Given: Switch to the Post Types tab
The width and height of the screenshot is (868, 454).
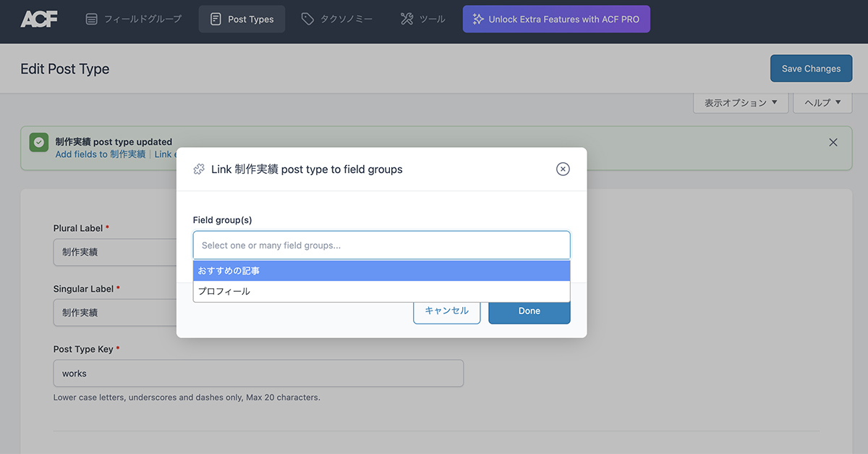Looking at the screenshot, I should [242, 20].
